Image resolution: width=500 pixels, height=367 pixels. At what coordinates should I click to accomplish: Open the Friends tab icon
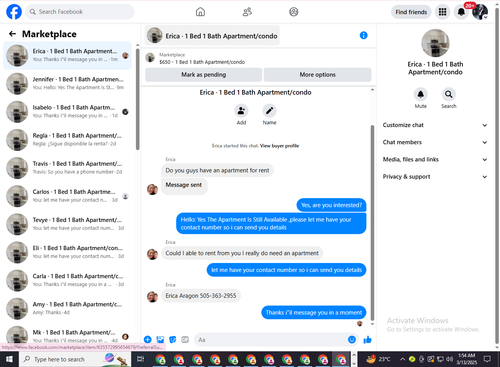tap(247, 12)
